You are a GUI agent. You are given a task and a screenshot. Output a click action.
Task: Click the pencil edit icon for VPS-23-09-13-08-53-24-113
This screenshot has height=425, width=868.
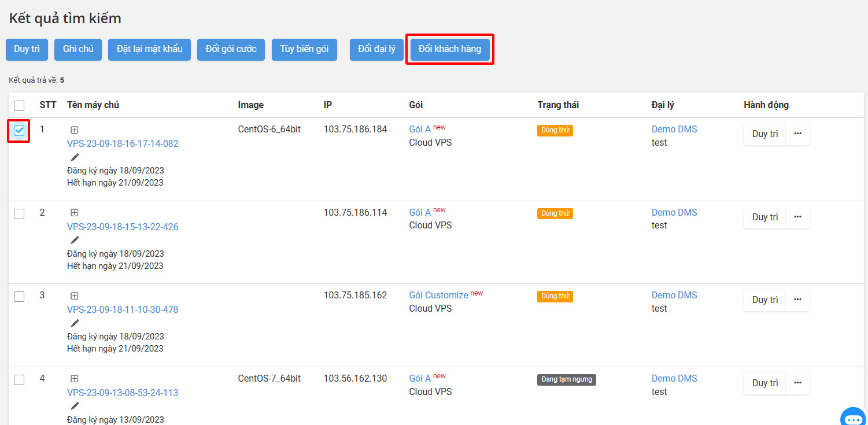coord(75,406)
